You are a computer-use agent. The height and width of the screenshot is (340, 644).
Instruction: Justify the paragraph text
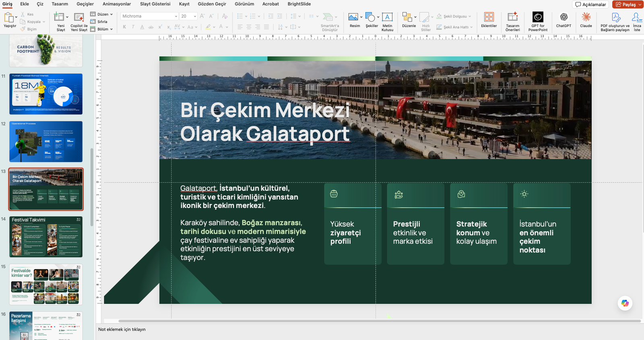266,27
